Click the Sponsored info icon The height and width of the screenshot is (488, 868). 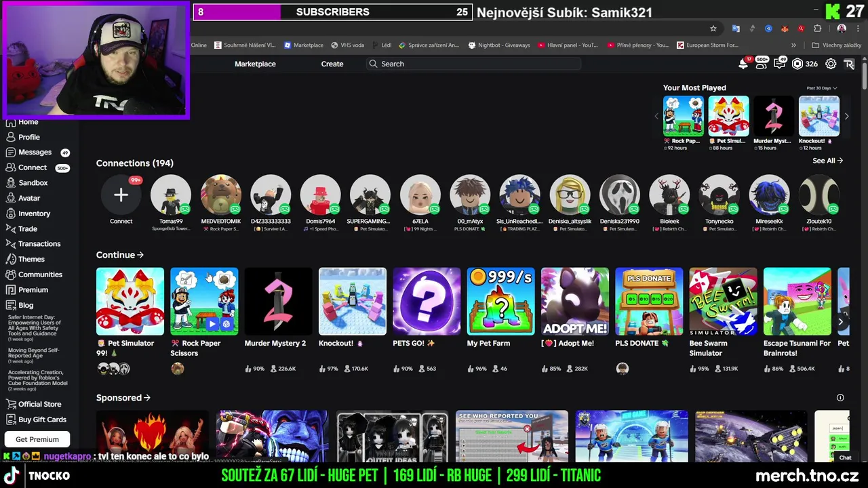[x=840, y=398]
